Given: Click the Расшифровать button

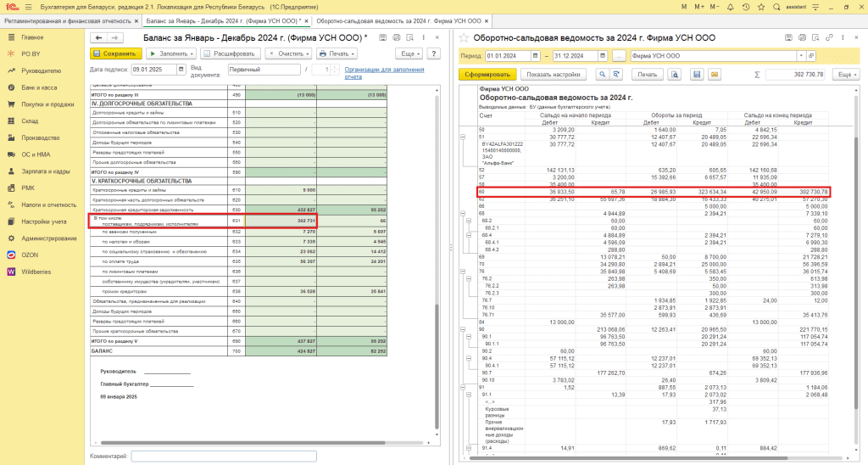Looking at the screenshot, I should [231, 53].
